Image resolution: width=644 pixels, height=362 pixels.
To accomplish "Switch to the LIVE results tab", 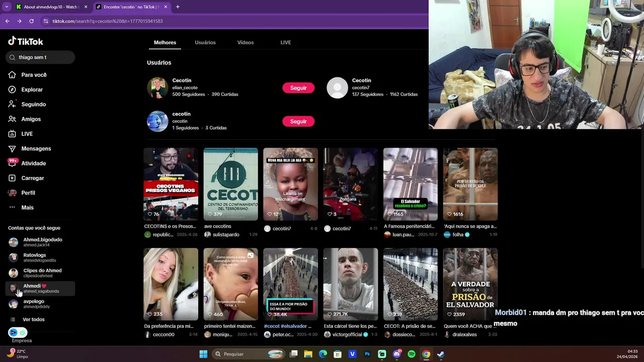I will 285,43.
